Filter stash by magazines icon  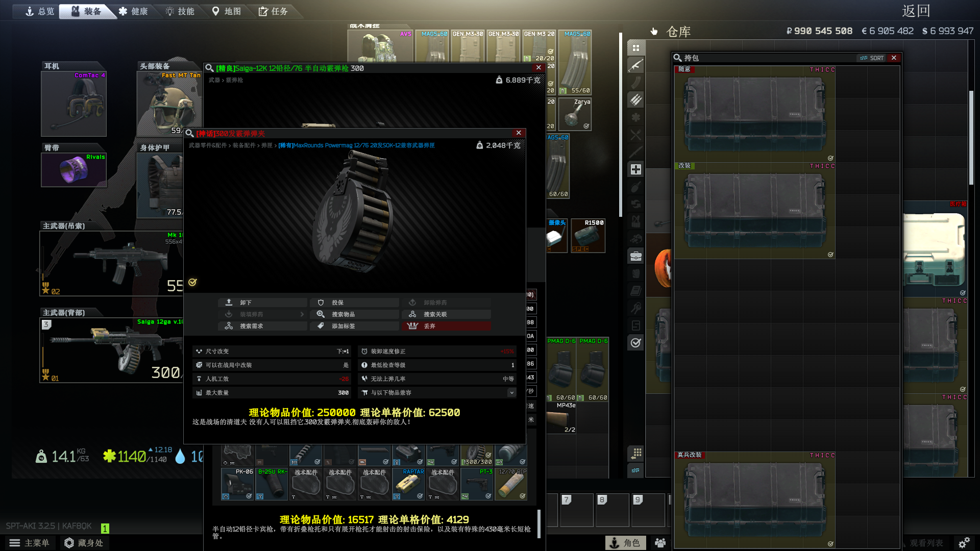(x=636, y=83)
